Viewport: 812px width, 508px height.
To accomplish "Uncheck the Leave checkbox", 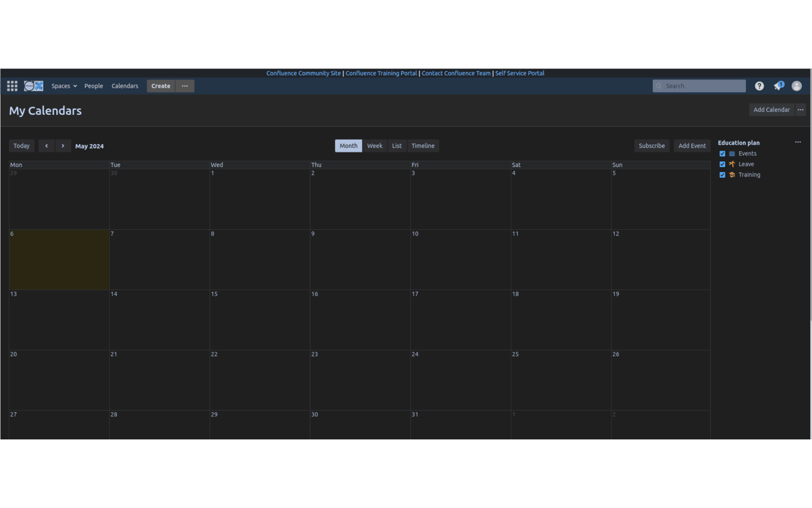I will point(722,164).
